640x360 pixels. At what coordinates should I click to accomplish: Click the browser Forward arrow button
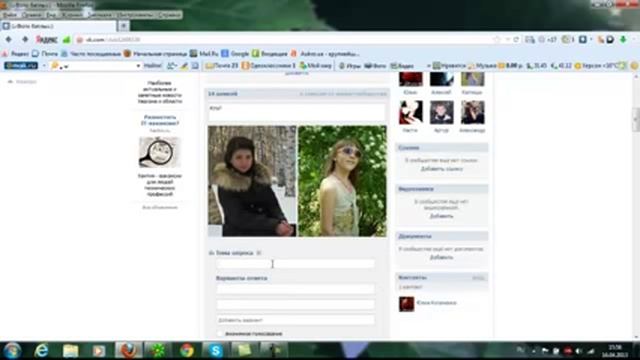(25, 40)
